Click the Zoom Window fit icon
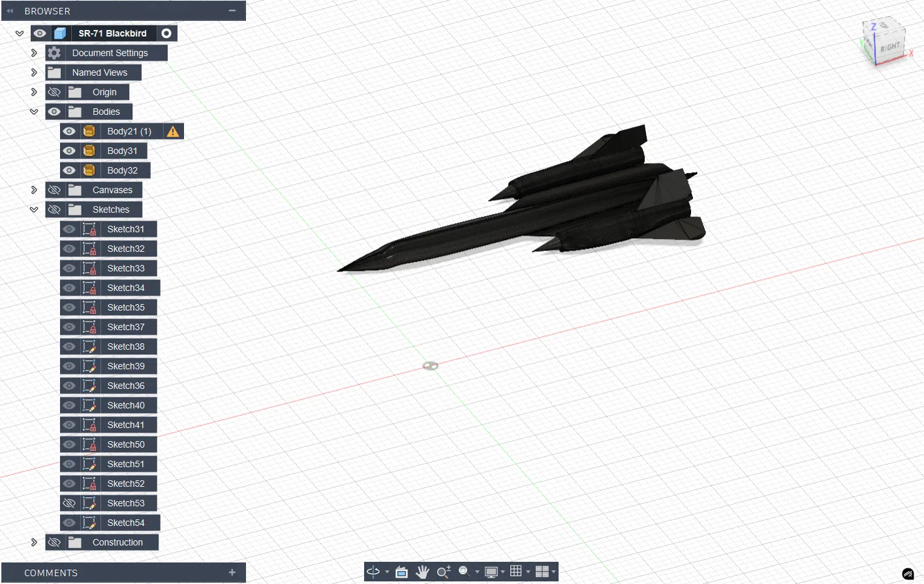The height and width of the screenshot is (584, 924). [x=464, y=572]
